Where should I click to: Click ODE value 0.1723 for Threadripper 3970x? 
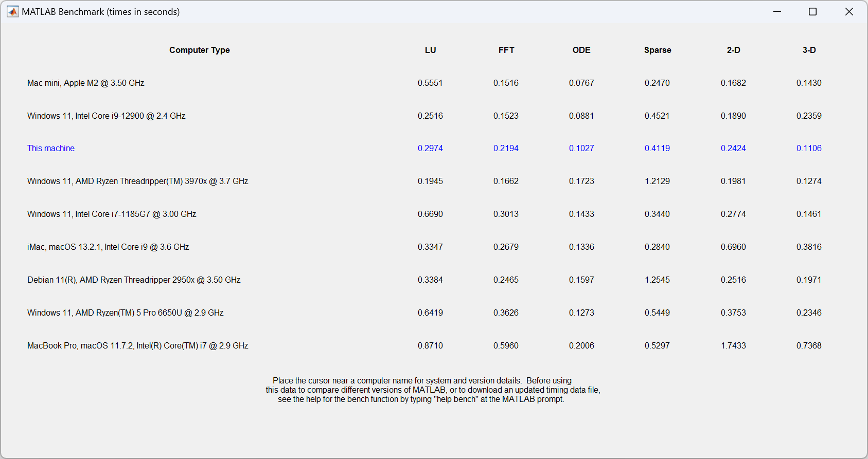click(x=581, y=181)
